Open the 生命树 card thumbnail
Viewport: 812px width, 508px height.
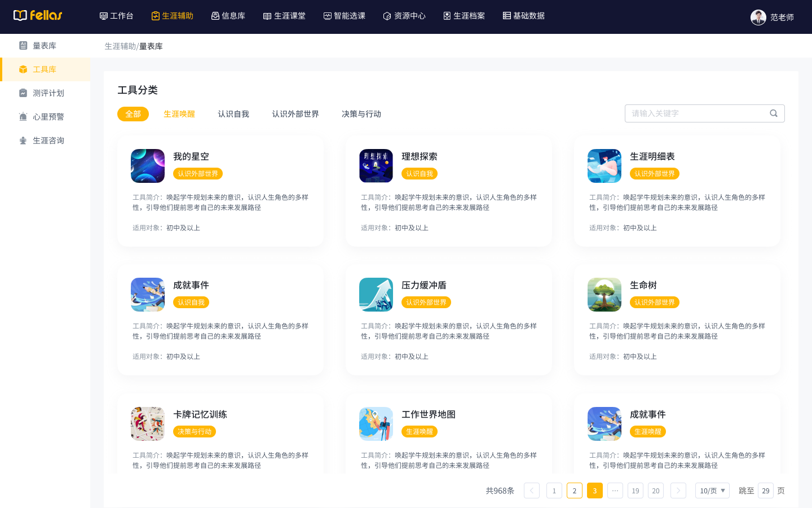[x=604, y=294]
